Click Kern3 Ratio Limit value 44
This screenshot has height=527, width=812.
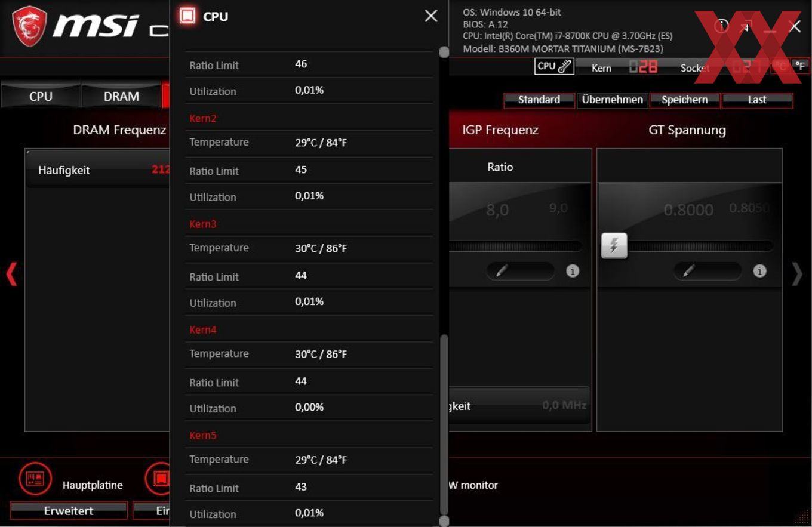tap(301, 275)
